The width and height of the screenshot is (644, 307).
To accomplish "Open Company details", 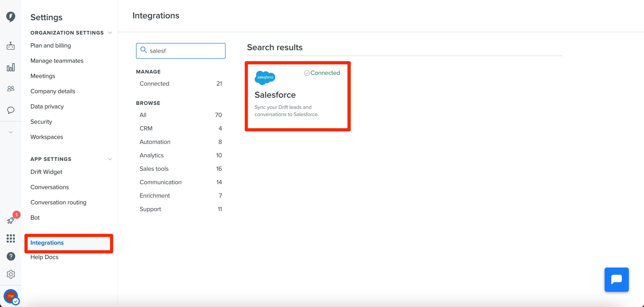I will [x=53, y=91].
